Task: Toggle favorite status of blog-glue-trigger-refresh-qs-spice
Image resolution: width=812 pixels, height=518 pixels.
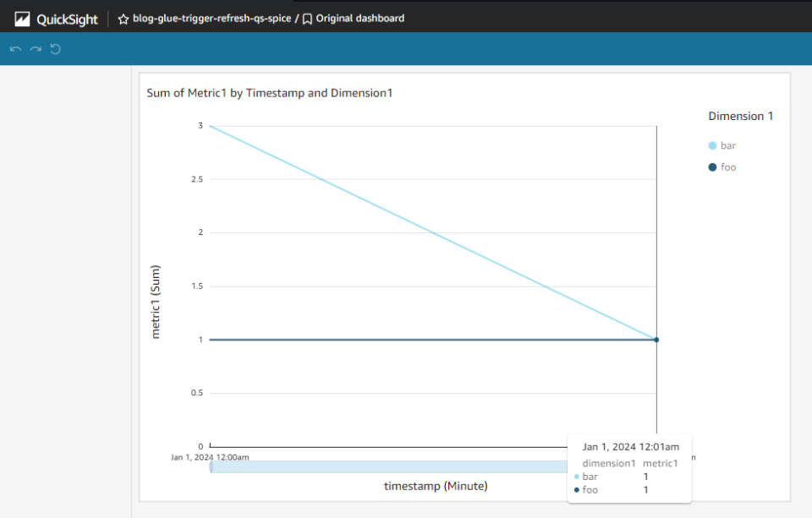Action: coord(123,18)
